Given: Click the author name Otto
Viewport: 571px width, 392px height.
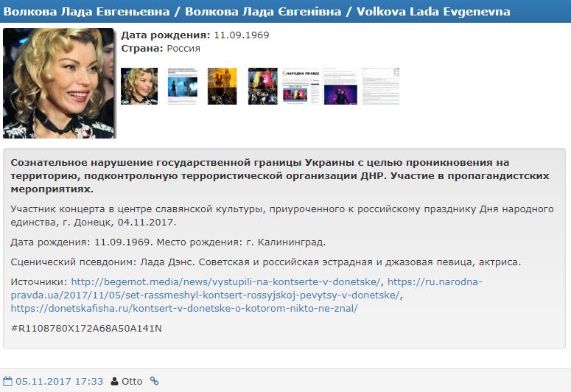Looking at the screenshot, I should coord(132,382).
